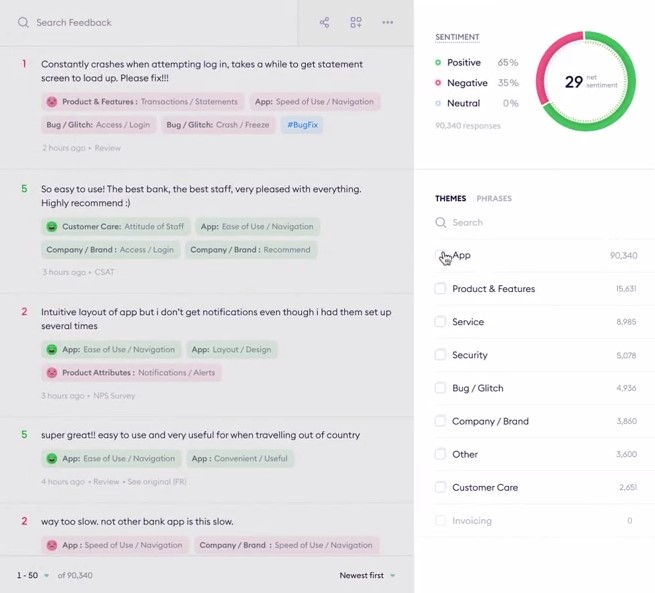Click the negative face on Product Attributes tag
The width and height of the screenshot is (655, 593).
(51, 373)
